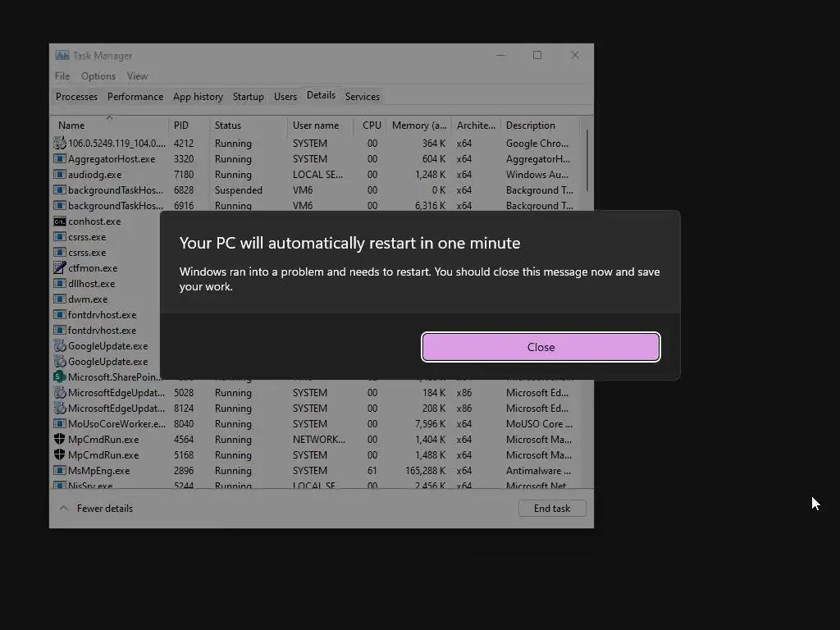
Task: Open the File menu in Task Manager
Action: click(62, 76)
